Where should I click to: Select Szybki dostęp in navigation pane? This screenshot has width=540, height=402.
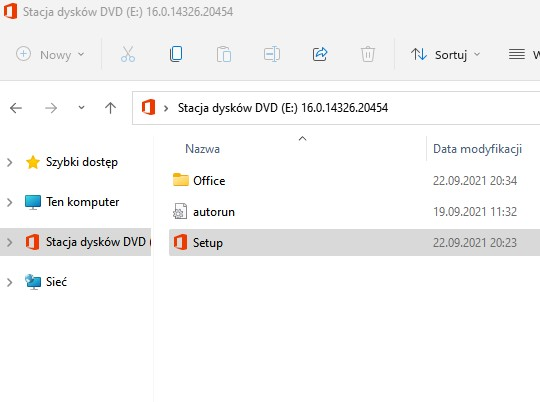point(82,162)
